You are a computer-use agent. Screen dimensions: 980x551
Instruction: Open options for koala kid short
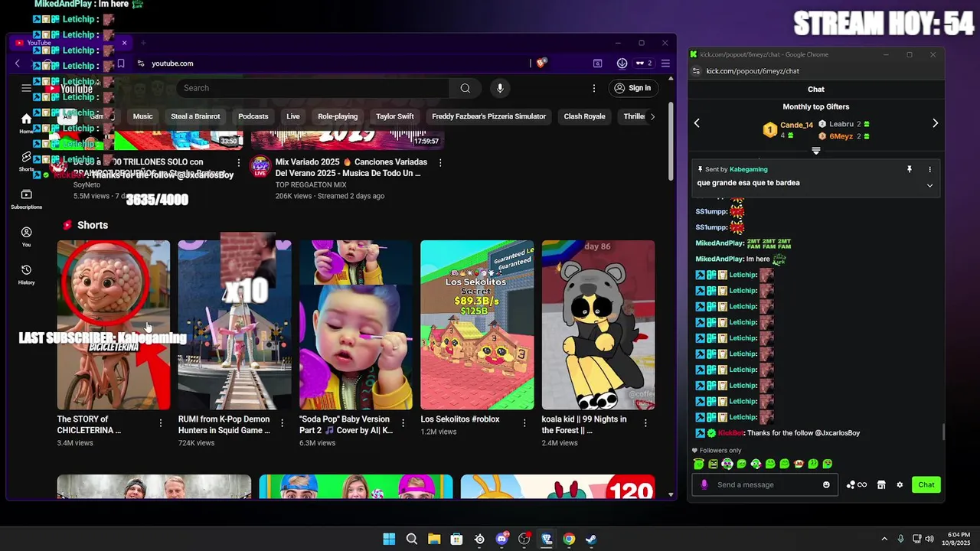[645, 422]
